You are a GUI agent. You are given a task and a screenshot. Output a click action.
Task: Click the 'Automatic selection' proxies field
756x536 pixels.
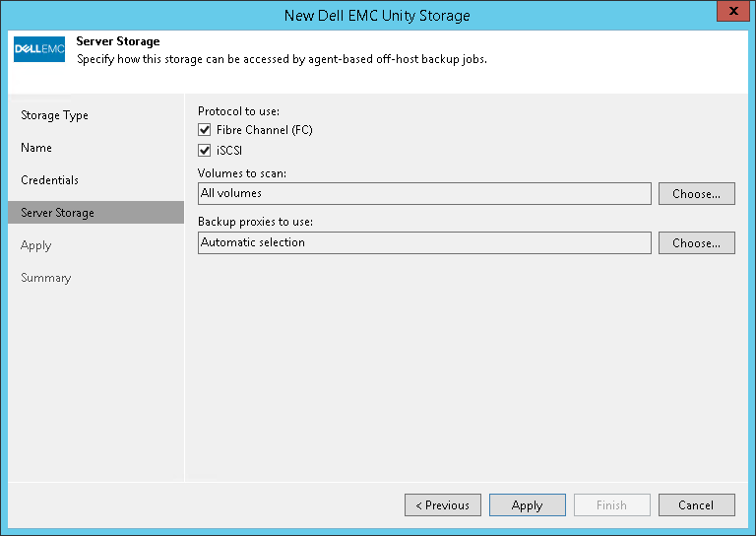pyautogui.click(x=424, y=242)
